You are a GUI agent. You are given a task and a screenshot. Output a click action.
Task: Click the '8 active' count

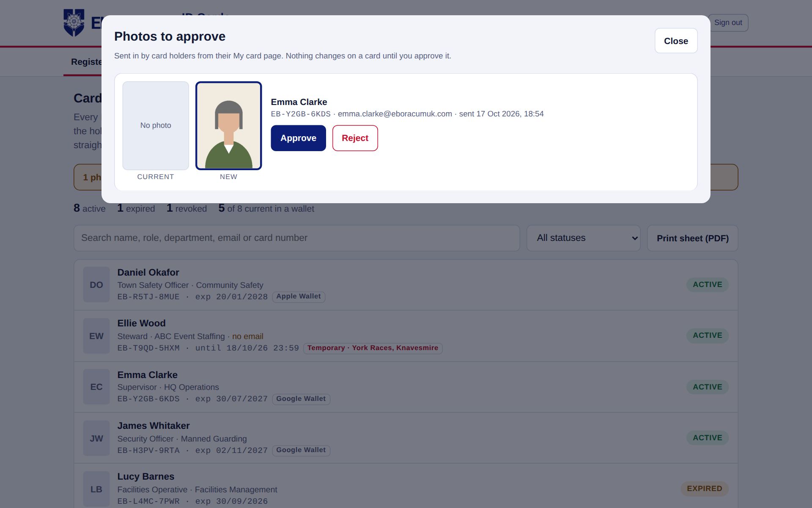[90, 208]
